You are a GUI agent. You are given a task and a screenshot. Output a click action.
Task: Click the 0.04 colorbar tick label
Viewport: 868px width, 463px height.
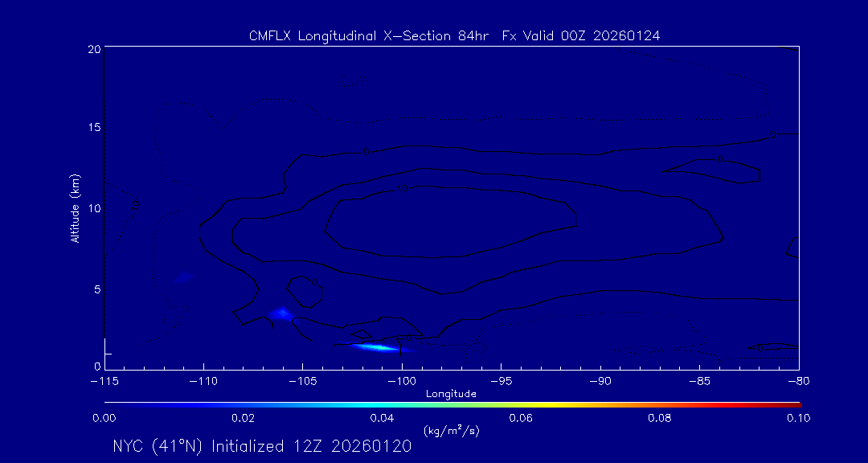pyautogui.click(x=382, y=418)
